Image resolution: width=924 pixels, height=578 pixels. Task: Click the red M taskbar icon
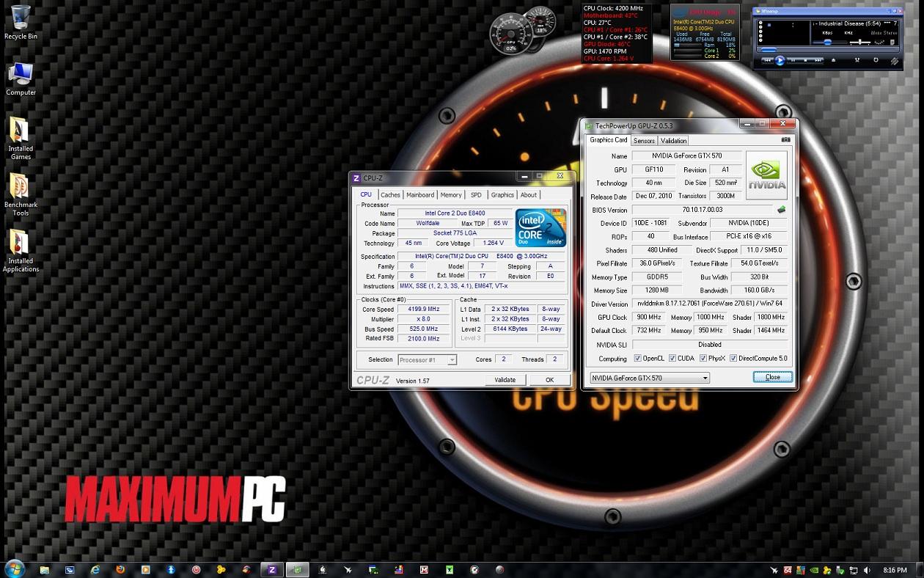click(425, 569)
